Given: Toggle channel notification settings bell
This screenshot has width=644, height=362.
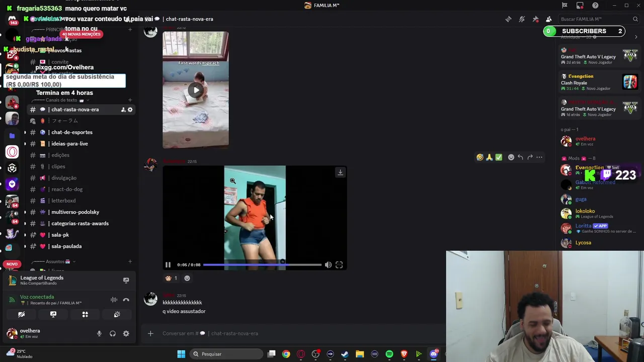Looking at the screenshot, I should point(522,19).
